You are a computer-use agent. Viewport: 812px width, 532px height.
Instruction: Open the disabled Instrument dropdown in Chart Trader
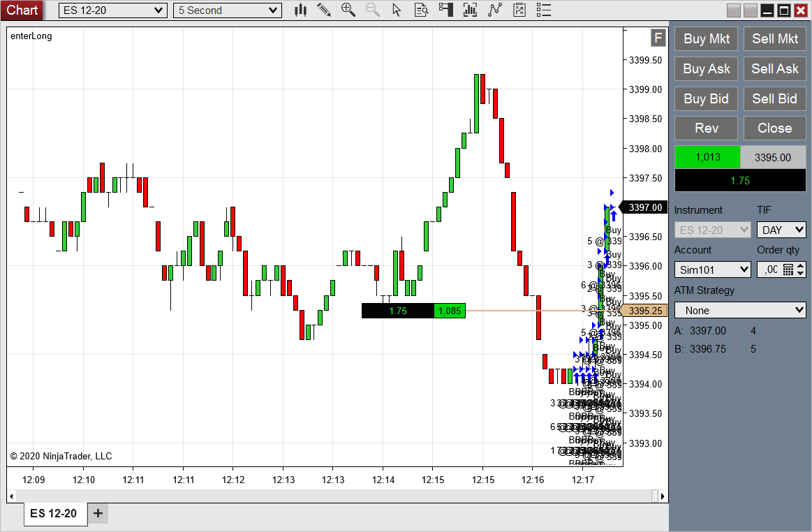pyautogui.click(x=713, y=230)
